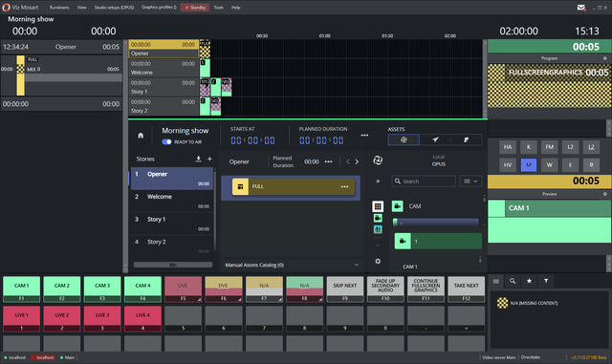
Task: Click the Search field in assets
Action: (424, 181)
